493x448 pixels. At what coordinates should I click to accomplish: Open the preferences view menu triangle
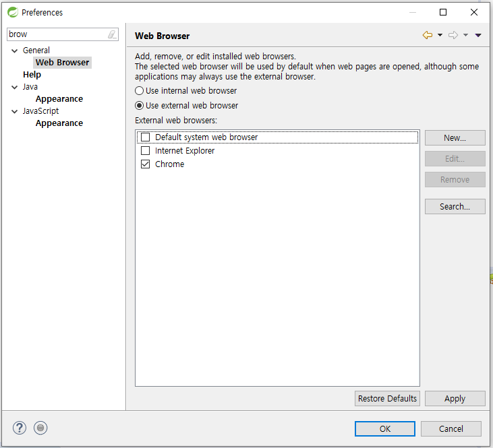[478, 35]
